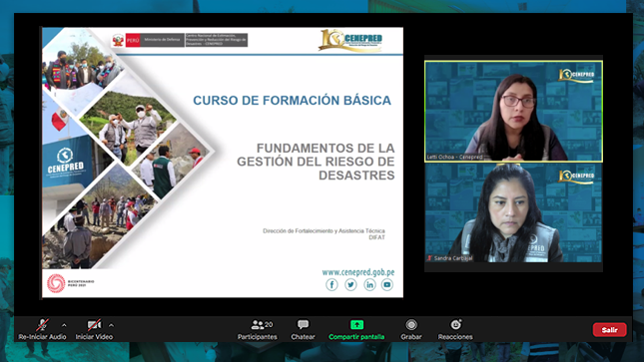This screenshot has height=362, width=644.
Task: Toggle Iniciar Video camera icon
Action: click(94, 325)
